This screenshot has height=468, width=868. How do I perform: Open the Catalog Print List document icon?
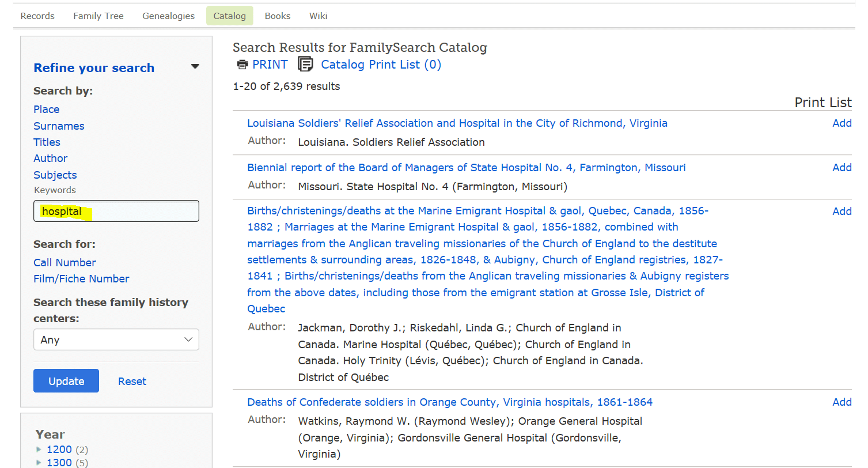coord(305,64)
